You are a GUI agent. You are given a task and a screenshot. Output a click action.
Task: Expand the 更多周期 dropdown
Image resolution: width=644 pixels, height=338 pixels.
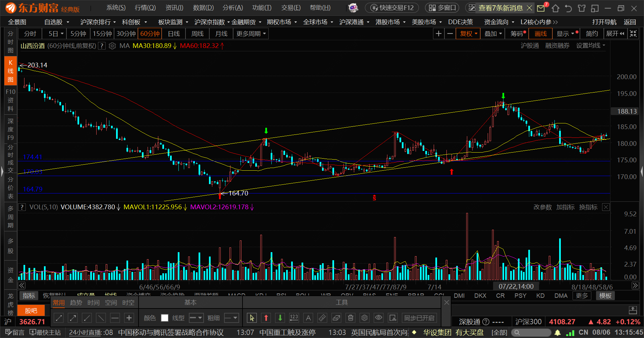click(251, 34)
